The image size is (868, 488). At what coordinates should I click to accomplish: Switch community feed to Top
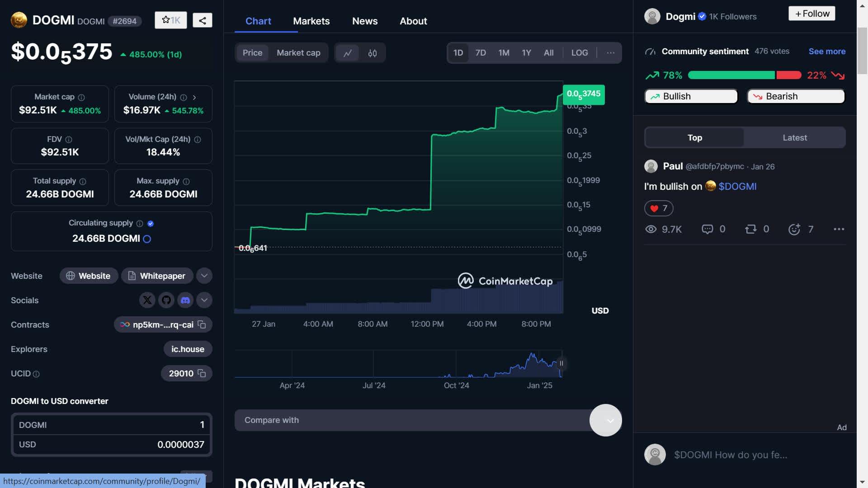click(694, 138)
